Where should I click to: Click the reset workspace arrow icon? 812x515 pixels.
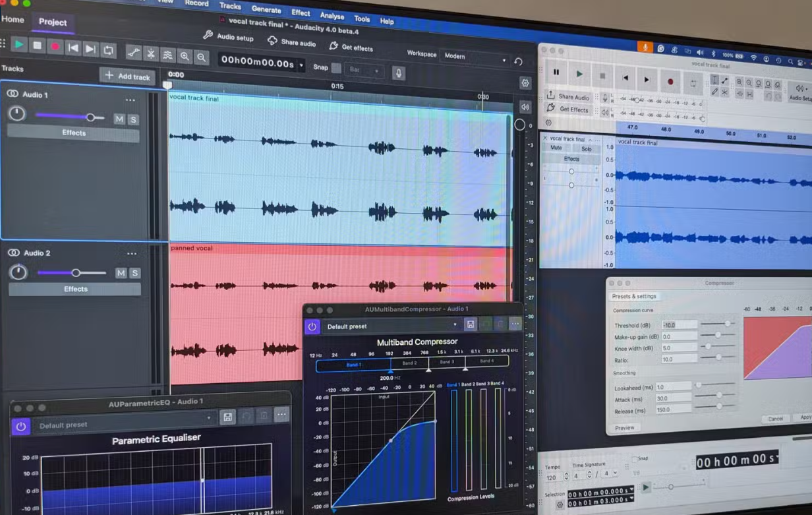pos(519,62)
